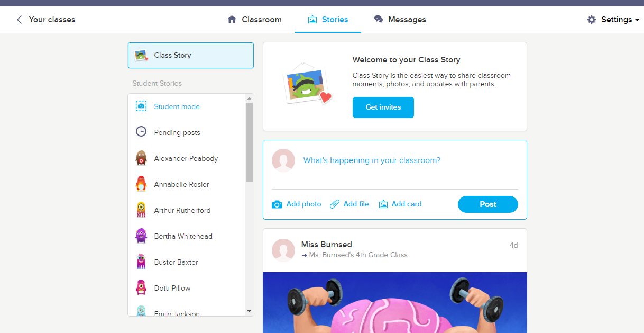The height and width of the screenshot is (333, 644).
Task: Select Annabelle Rosier name
Action: coord(182,184)
